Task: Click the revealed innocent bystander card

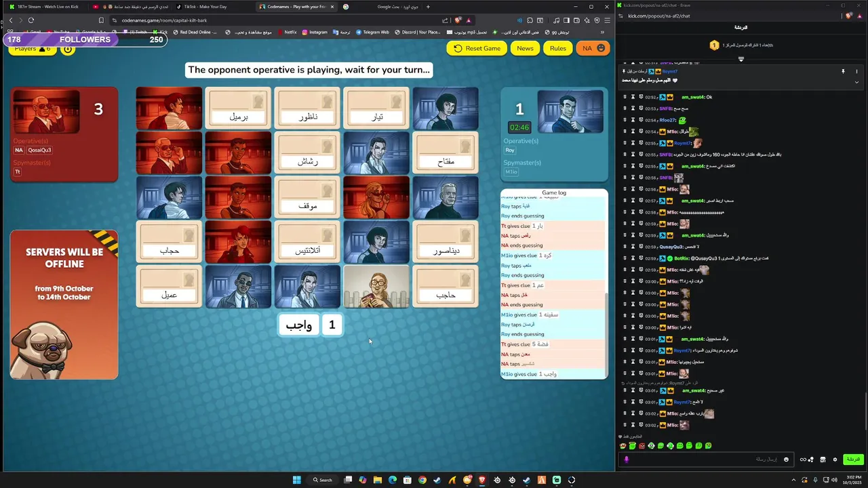Action: (376, 287)
